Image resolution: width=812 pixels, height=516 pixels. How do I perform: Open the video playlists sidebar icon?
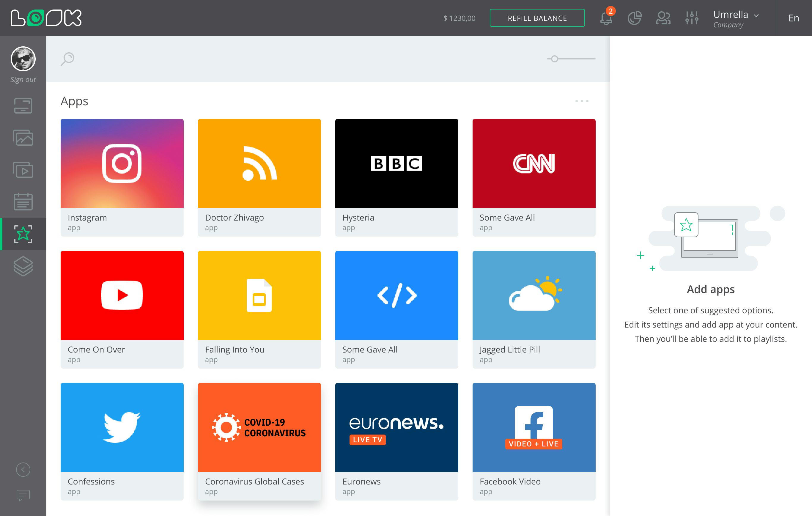point(23,170)
